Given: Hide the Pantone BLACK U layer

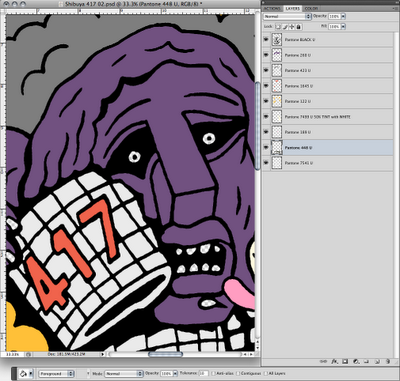Looking at the screenshot, I should coord(266,40).
